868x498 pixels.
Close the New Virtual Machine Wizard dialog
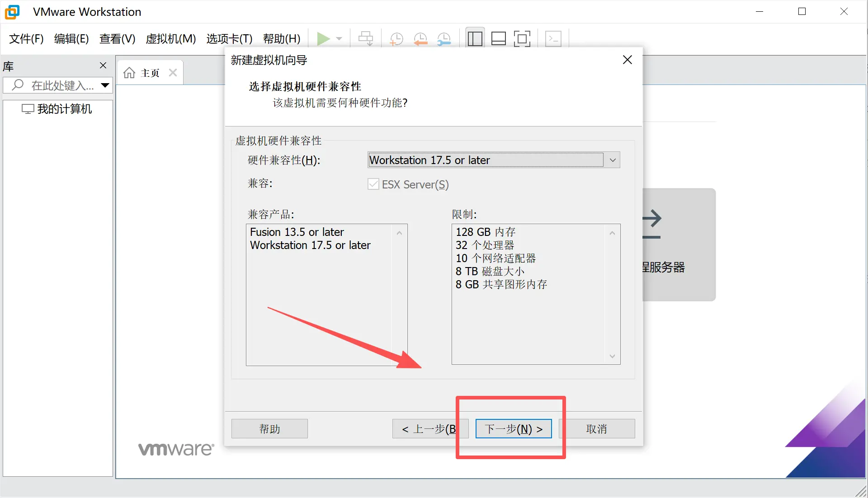[627, 60]
